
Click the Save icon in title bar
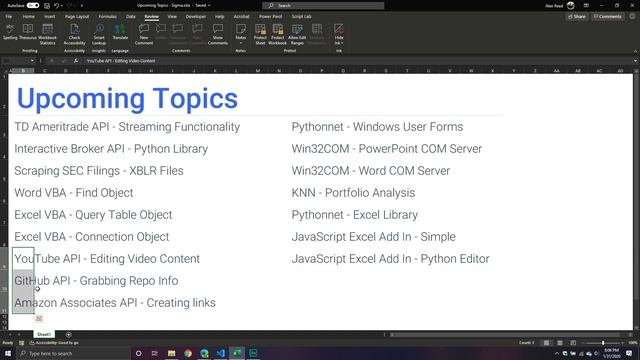click(x=47, y=6)
